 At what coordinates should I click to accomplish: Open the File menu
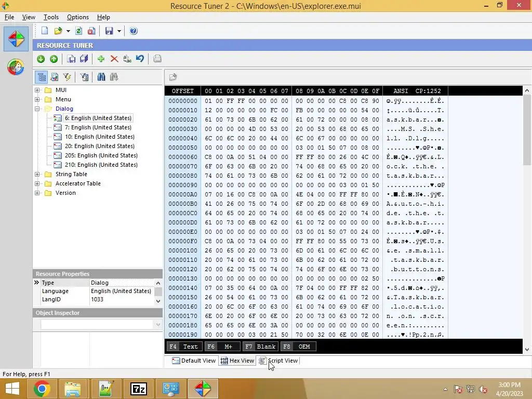[x=9, y=17]
